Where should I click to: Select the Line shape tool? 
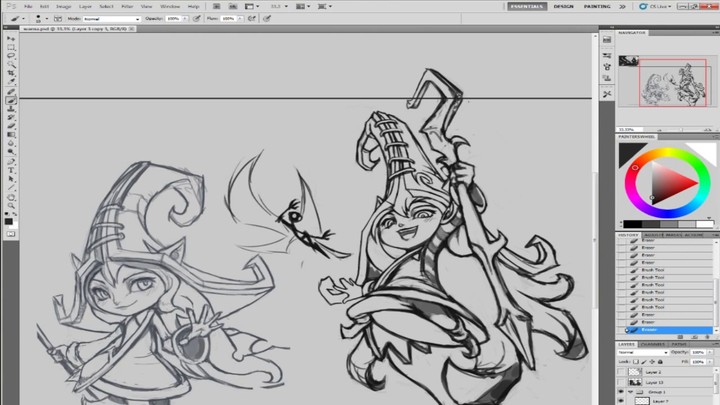[11, 188]
